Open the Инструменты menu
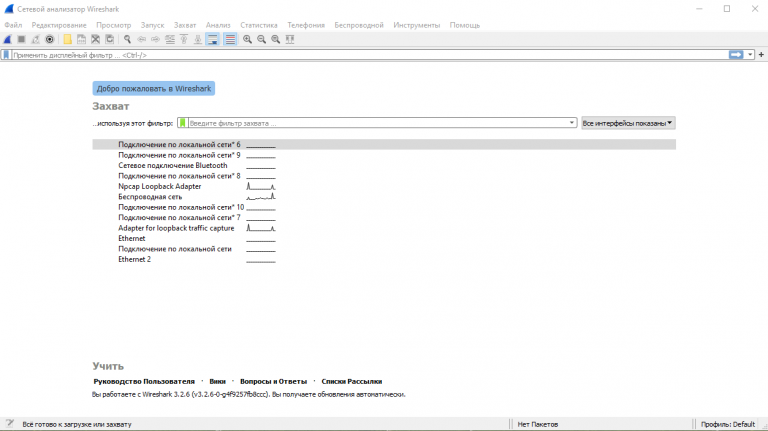This screenshot has width=768, height=431. tap(417, 25)
